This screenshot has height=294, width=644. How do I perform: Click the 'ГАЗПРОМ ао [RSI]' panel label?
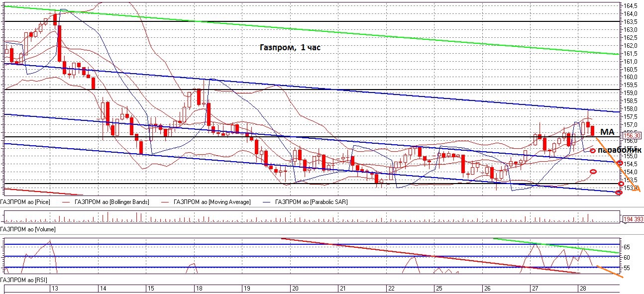click(24, 281)
